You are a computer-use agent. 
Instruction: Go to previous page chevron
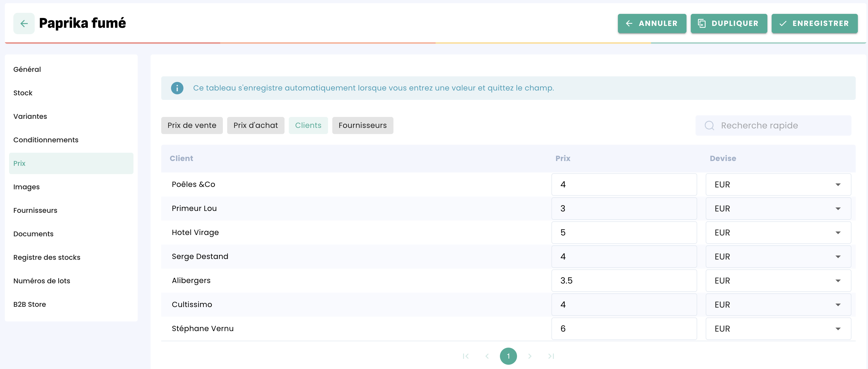[487, 356]
